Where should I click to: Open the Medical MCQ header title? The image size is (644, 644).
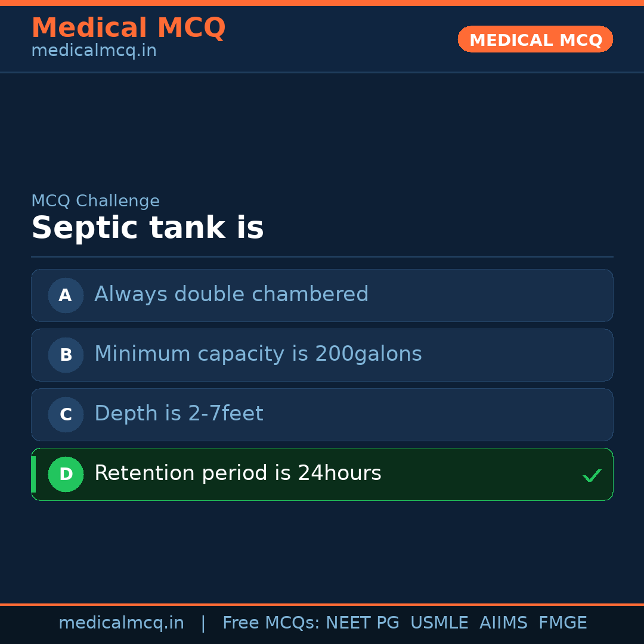pos(128,28)
